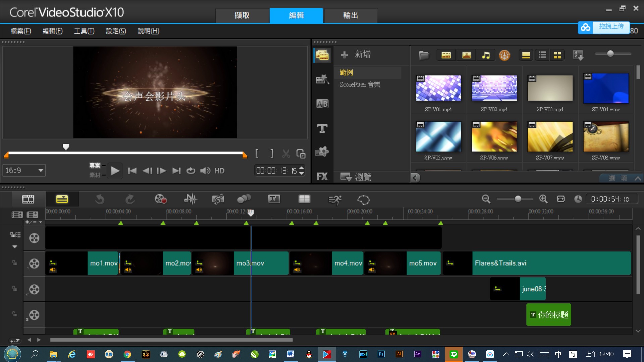
Task: Increase the preview timecode with stepper
Action: [x=301, y=168]
